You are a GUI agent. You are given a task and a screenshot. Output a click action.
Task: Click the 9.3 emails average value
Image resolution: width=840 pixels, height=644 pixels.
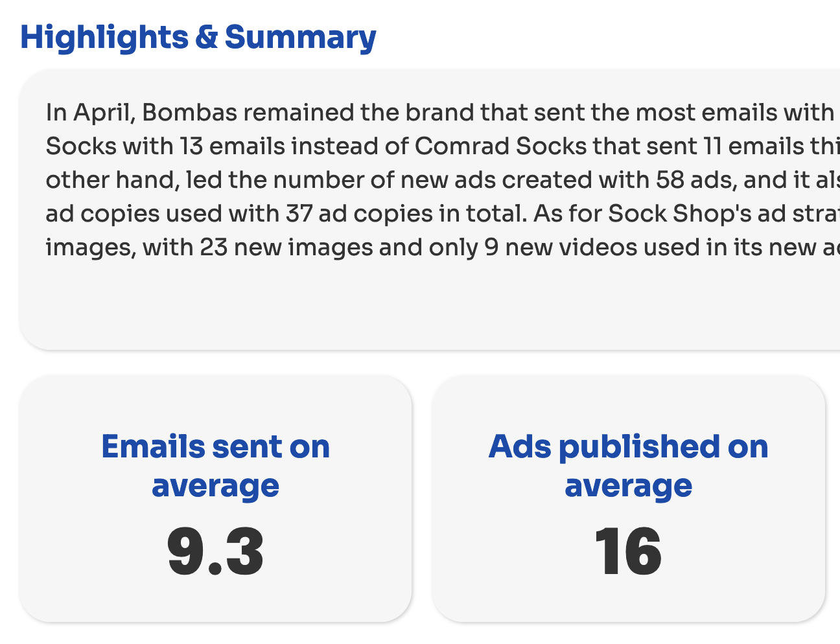pos(215,553)
